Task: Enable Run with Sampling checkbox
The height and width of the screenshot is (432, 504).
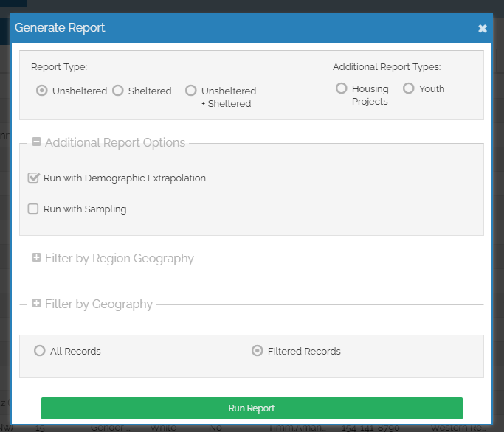Action: (x=33, y=209)
